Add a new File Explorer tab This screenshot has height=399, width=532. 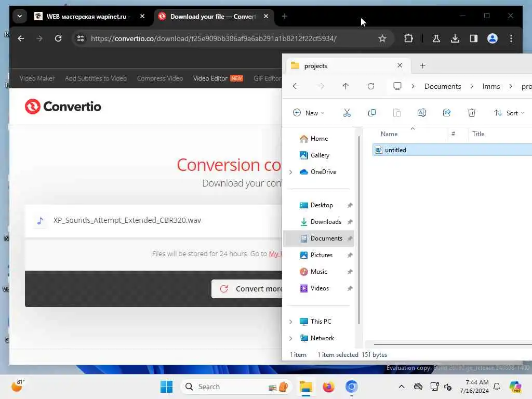(x=422, y=66)
